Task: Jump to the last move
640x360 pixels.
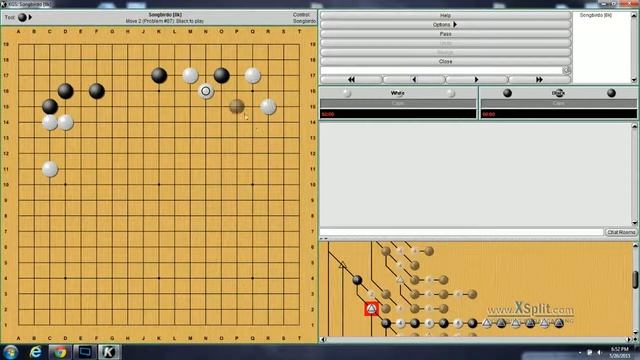Action: 539,80
